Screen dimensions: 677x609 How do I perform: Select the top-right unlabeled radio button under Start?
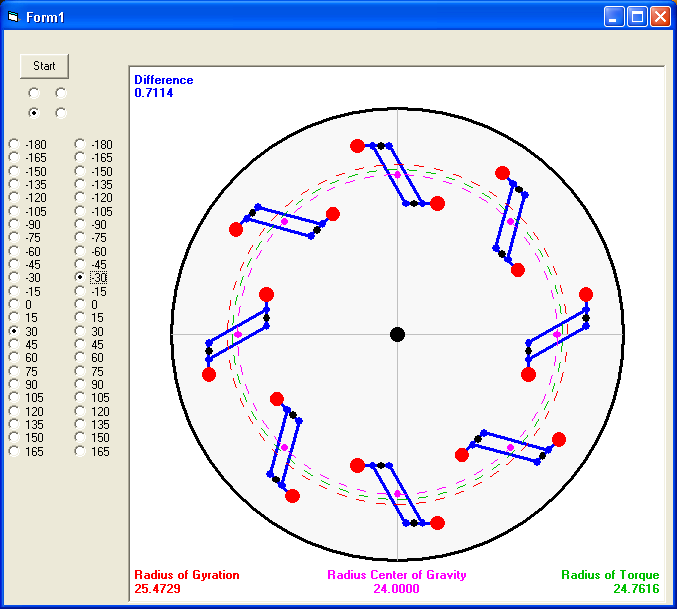click(x=61, y=93)
